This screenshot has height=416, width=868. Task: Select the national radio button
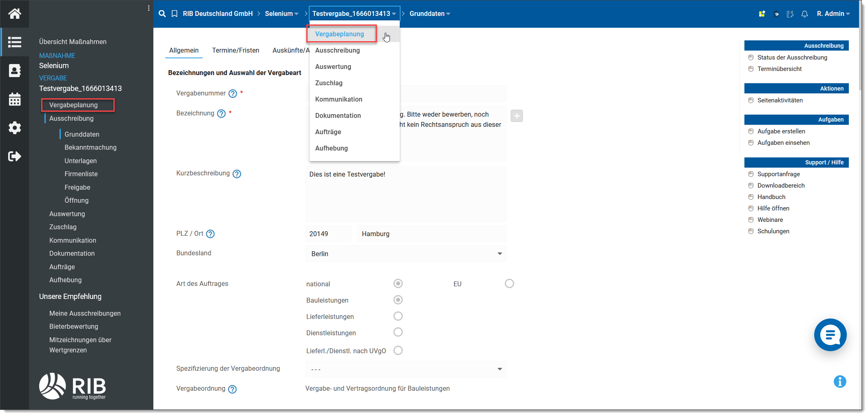pyautogui.click(x=398, y=283)
